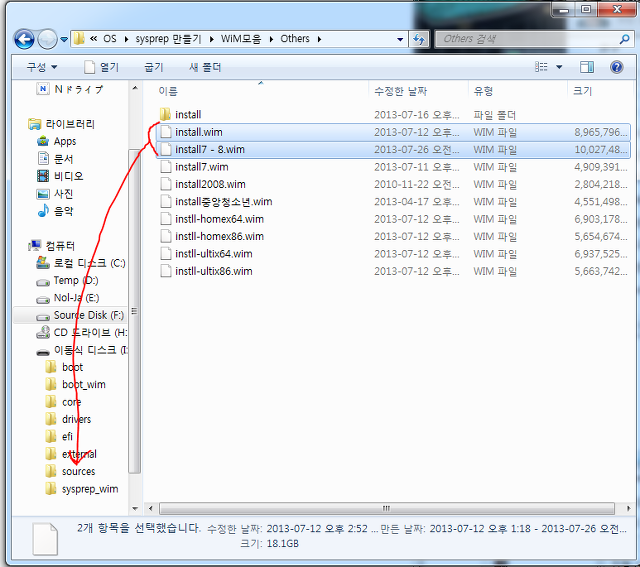The image size is (640, 567).
Task: Click the change view icon
Action: [x=541, y=67]
